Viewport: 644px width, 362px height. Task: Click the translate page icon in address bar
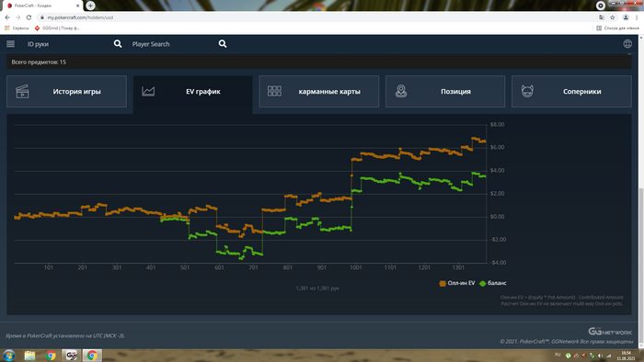click(602, 17)
